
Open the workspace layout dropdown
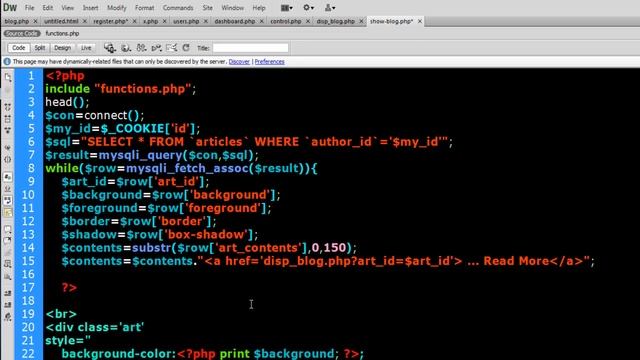pyautogui.click(x=287, y=8)
